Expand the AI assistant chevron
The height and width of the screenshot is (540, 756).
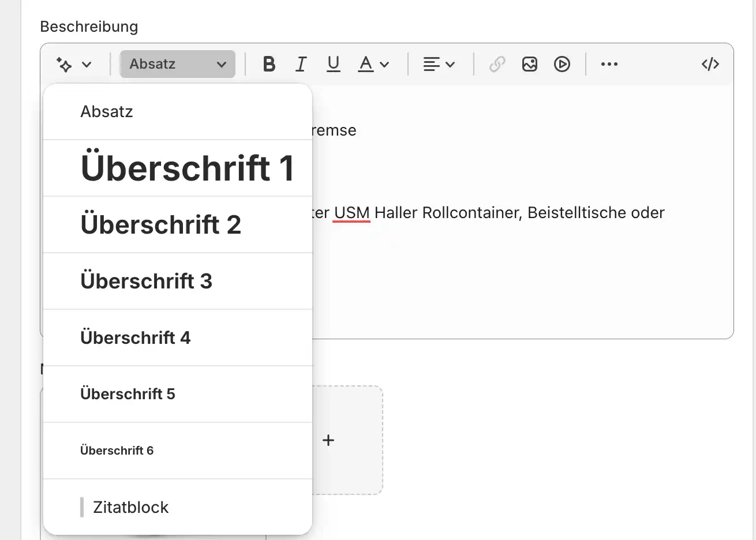pyautogui.click(x=87, y=64)
